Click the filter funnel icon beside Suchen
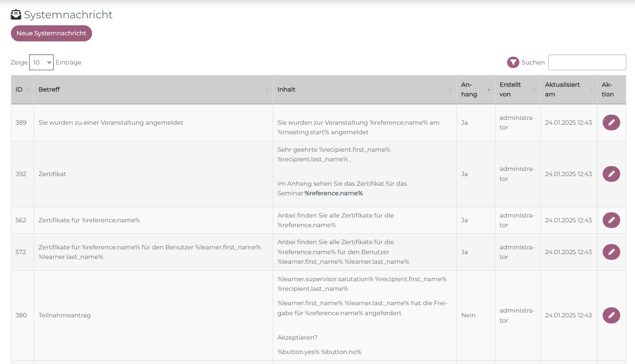The width and height of the screenshot is (635, 364). 513,62
